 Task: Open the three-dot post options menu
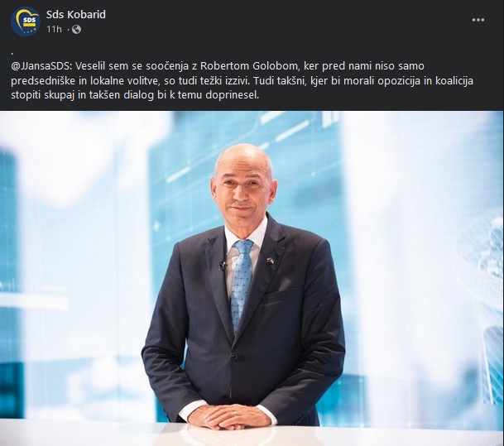coord(478,20)
